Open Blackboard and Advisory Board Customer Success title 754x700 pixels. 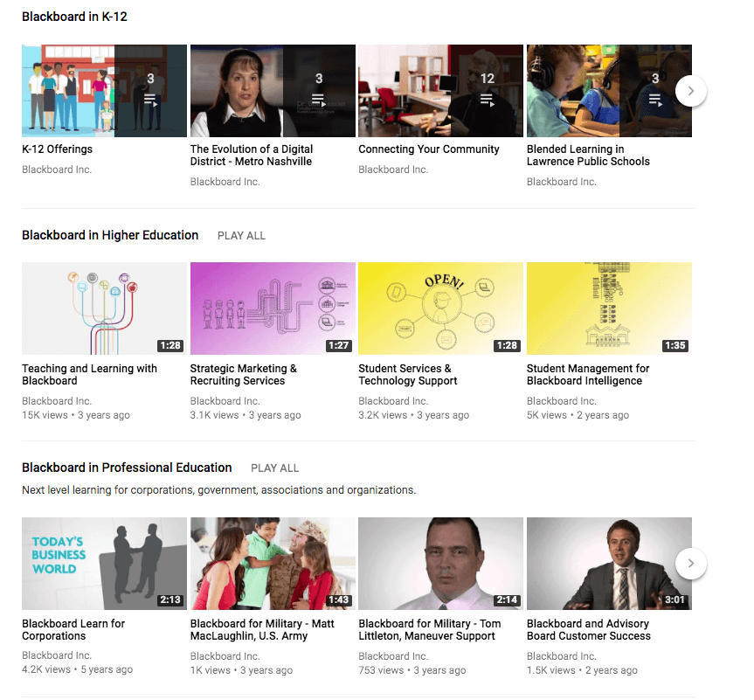tap(589, 630)
